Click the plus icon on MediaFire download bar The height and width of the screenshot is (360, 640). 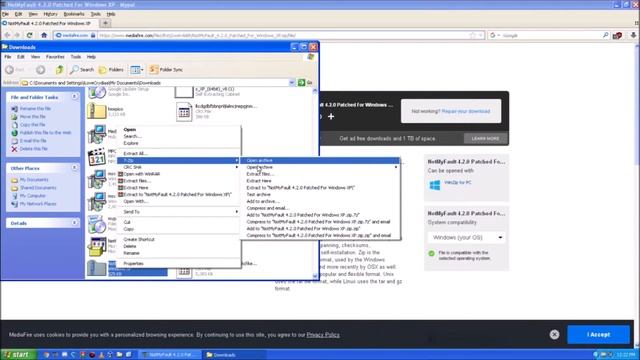[331, 116]
